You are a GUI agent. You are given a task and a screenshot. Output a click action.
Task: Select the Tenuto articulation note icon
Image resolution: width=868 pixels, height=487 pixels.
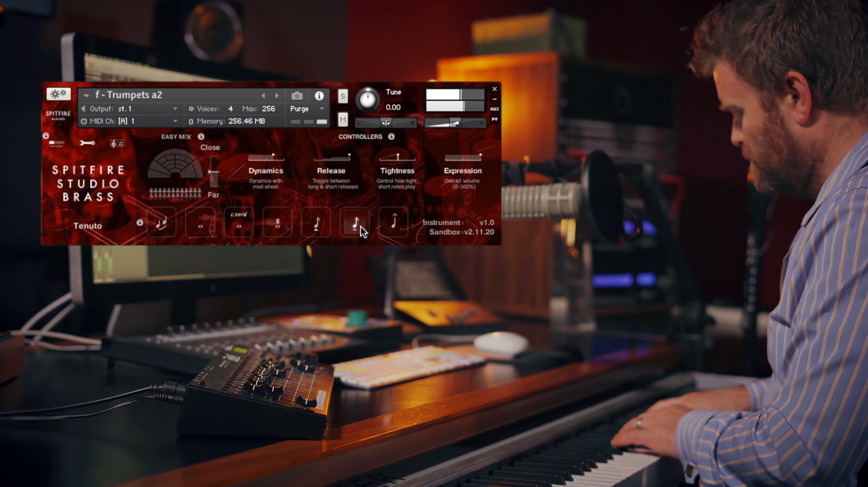(x=354, y=222)
